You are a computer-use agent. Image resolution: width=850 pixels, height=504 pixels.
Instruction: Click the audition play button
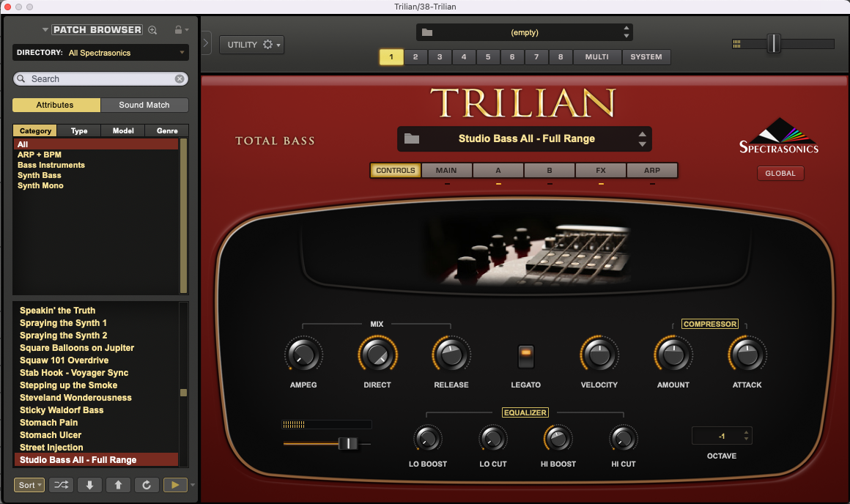click(x=175, y=485)
